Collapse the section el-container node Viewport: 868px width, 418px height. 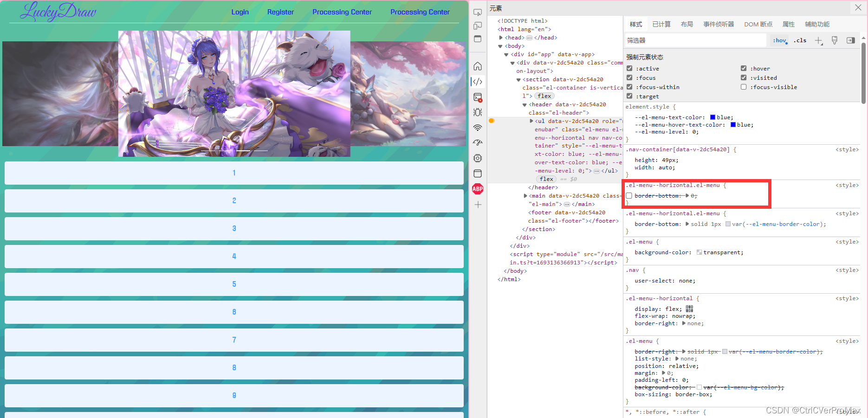pos(518,79)
